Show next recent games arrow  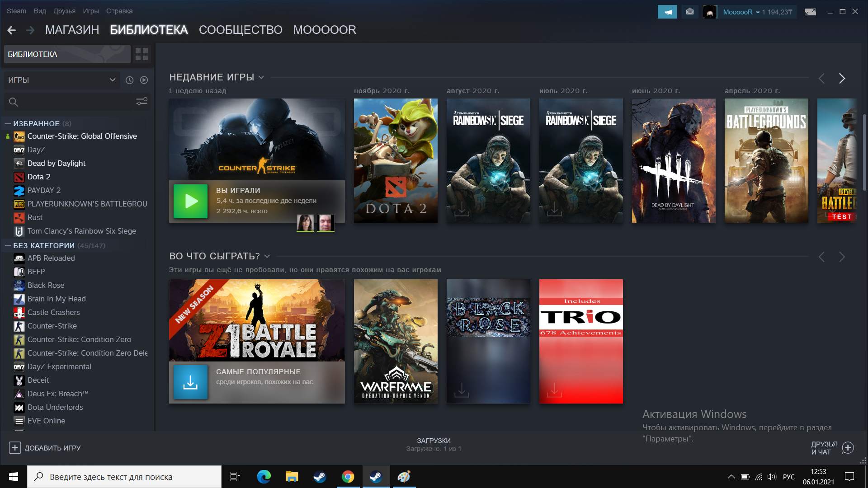842,79
